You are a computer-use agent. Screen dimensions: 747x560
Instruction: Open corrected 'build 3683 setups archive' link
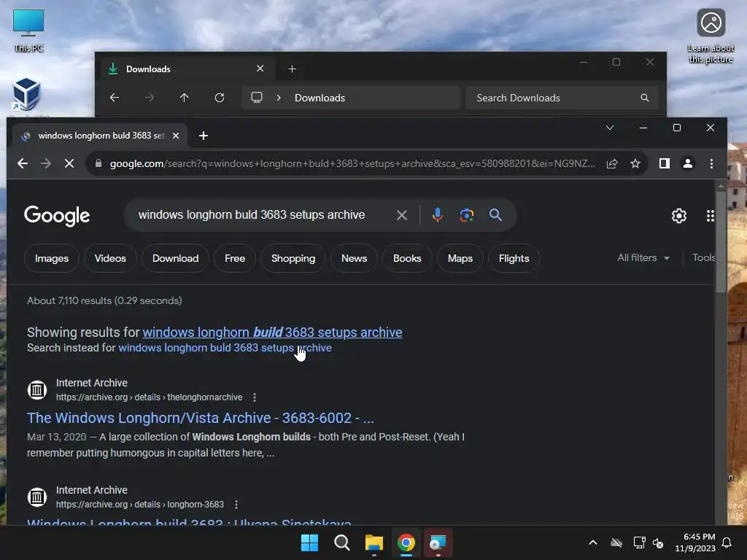(272, 332)
